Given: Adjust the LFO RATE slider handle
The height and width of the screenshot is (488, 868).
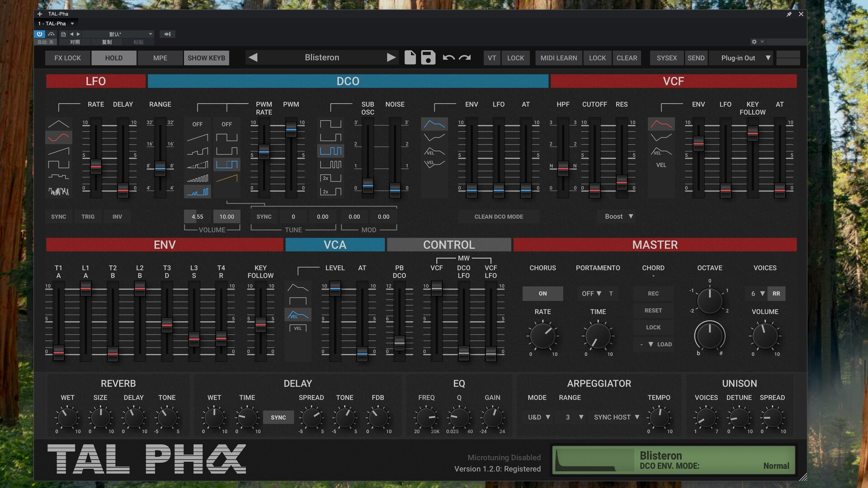Looking at the screenshot, I should coord(96,167).
